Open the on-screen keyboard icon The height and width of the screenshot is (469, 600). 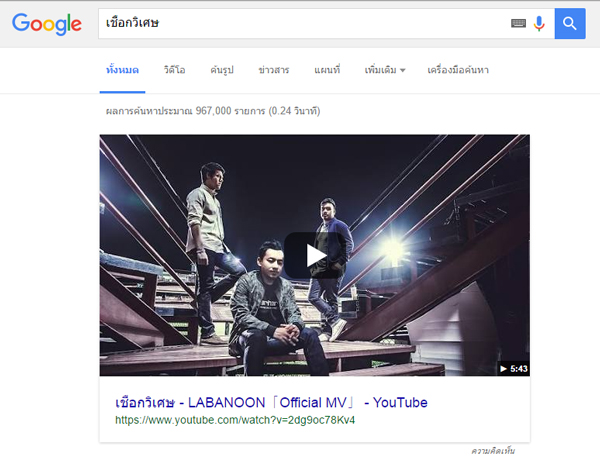(518, 24)
